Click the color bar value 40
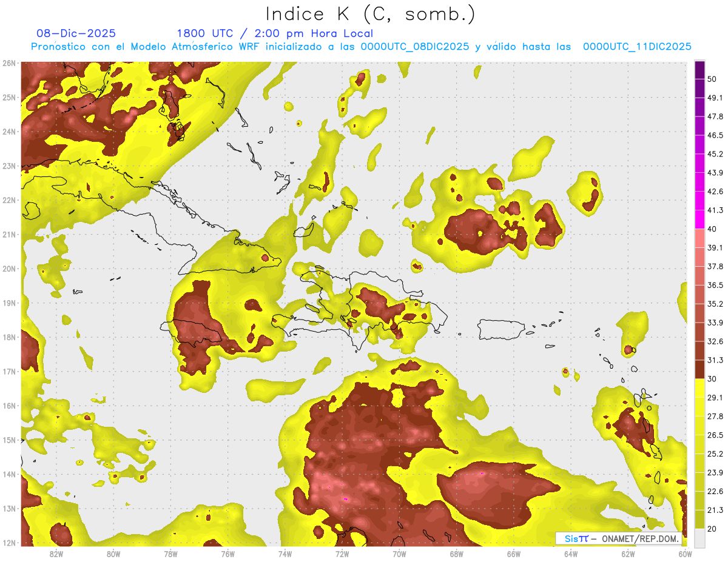This screenshot has width=728, height=562. (x=712, y=229)
